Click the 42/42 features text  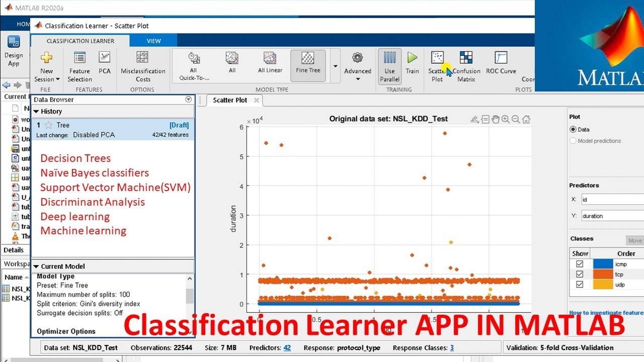click(170, 135)
